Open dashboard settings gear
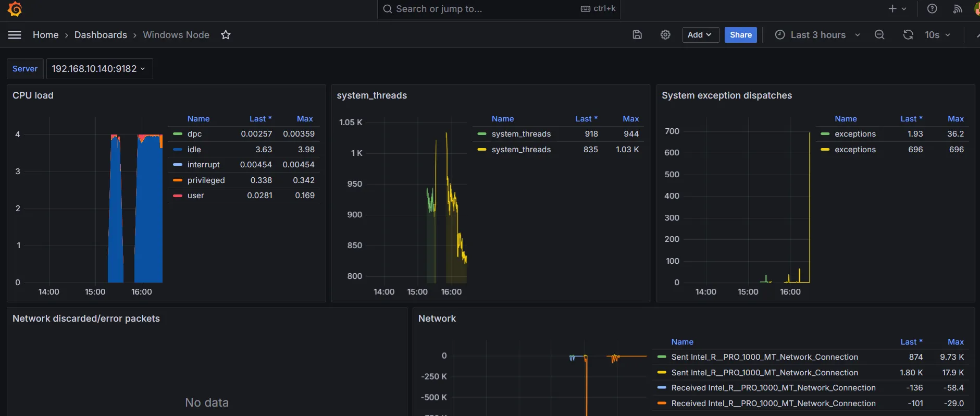The height and width of the screenshot is (416, 980). (665, 35)
